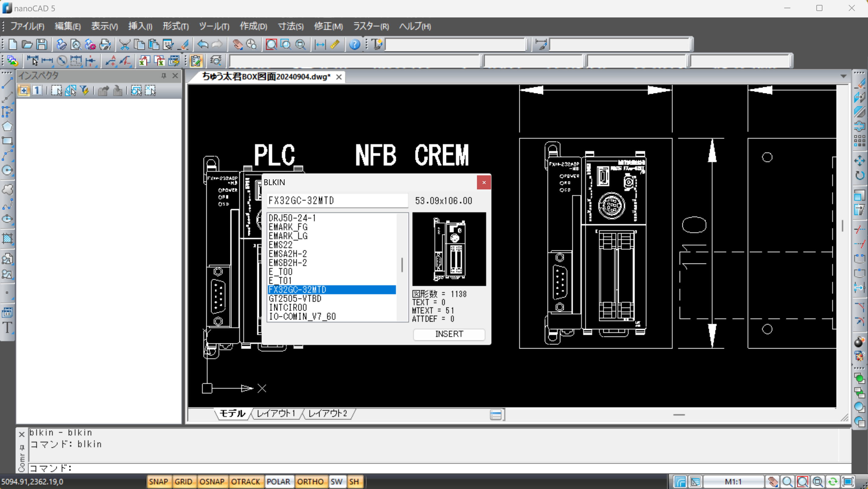Screen dimensions: 868x489
Task: Select the Polygon tool
Action: (7, 126)
